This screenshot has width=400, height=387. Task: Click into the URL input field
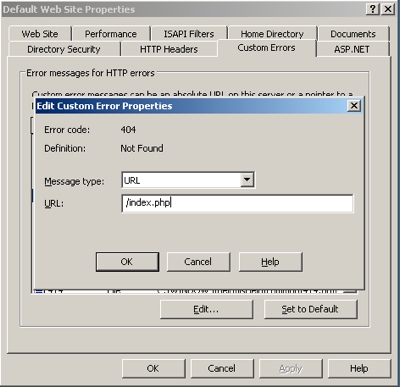click(237, 203)
